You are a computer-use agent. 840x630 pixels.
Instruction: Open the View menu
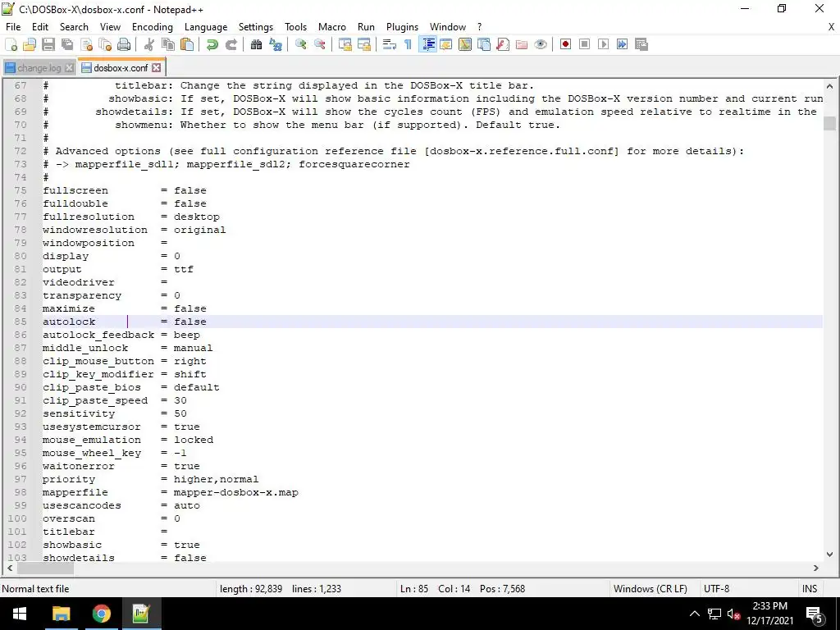tap(111, 27)
